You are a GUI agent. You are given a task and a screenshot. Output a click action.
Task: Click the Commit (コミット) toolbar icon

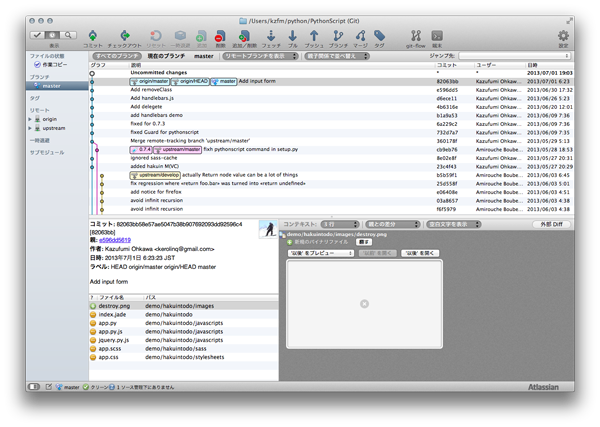coord(93,36)
